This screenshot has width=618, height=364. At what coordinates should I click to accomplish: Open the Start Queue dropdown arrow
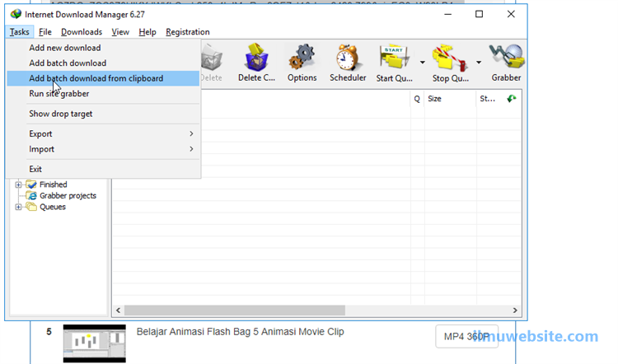click(x=422, y=63)
